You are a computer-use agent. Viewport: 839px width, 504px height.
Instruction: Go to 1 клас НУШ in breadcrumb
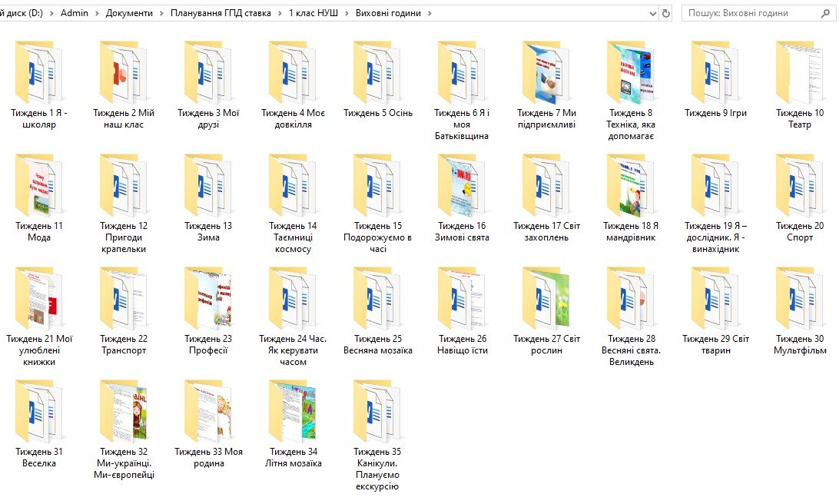(x=314, y=13)
